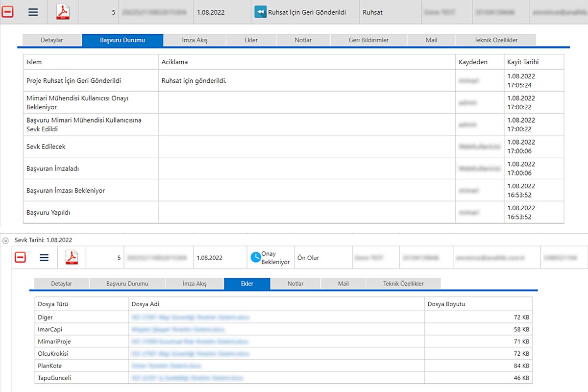
Task: Open the TapuGunceli file link
Action: tap(187, 378)
